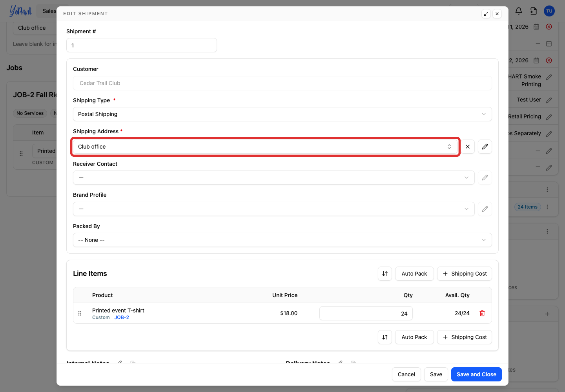Image resolution: width=565 pixels, height=392 pixels.
Task: Open the notifications bell
Action: [519, 11]
